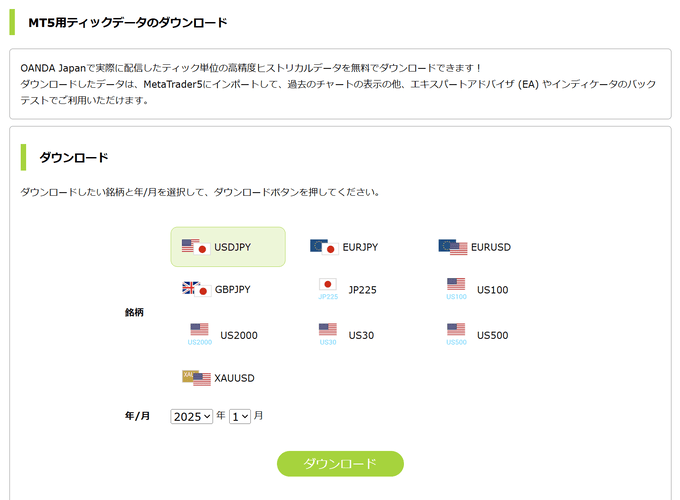Choose the US2000 text label

[238, 335]
